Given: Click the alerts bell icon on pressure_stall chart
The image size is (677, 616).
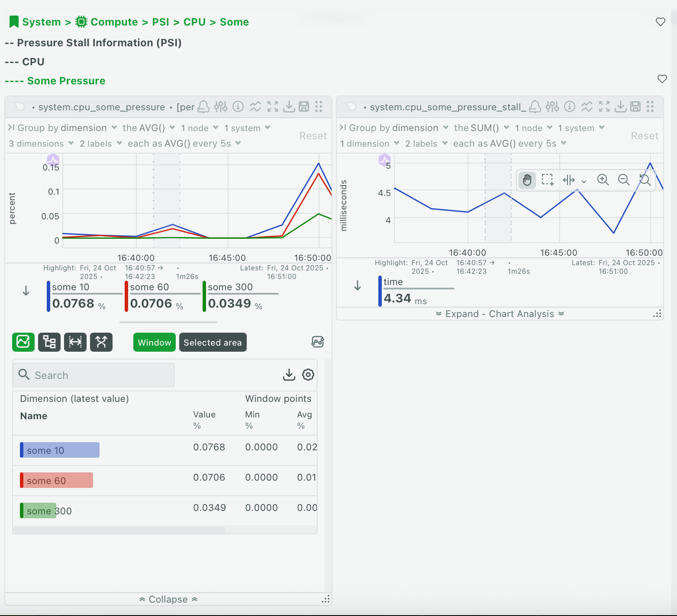Looking at the screenshot, I should click(x=535, y=106).
